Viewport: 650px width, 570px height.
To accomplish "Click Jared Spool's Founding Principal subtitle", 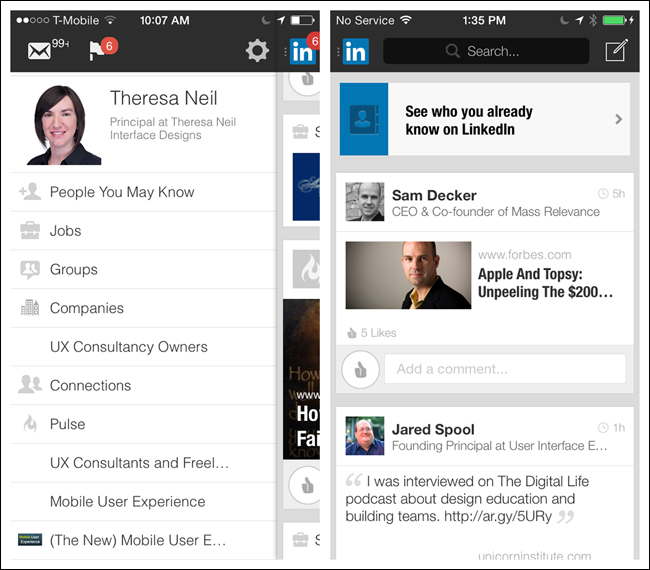I will 500,446.
